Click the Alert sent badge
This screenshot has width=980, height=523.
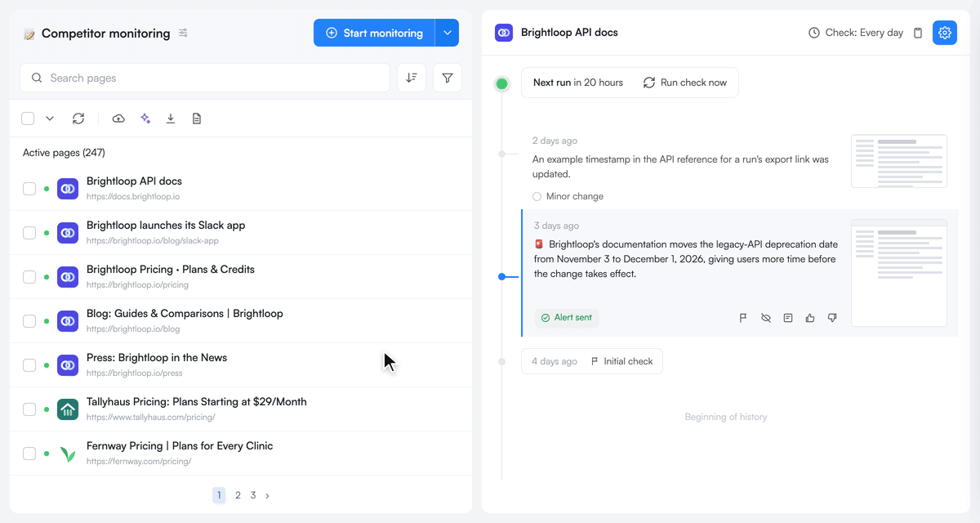(567, 317)
